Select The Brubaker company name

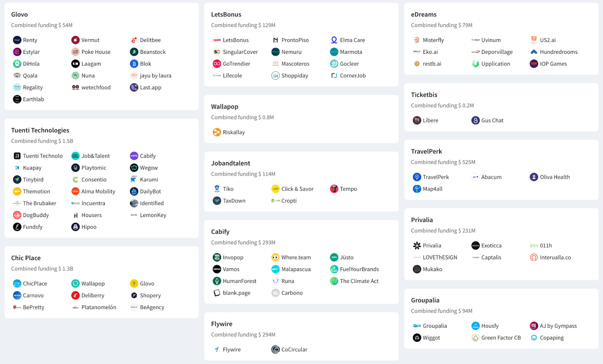pos(40,203)
